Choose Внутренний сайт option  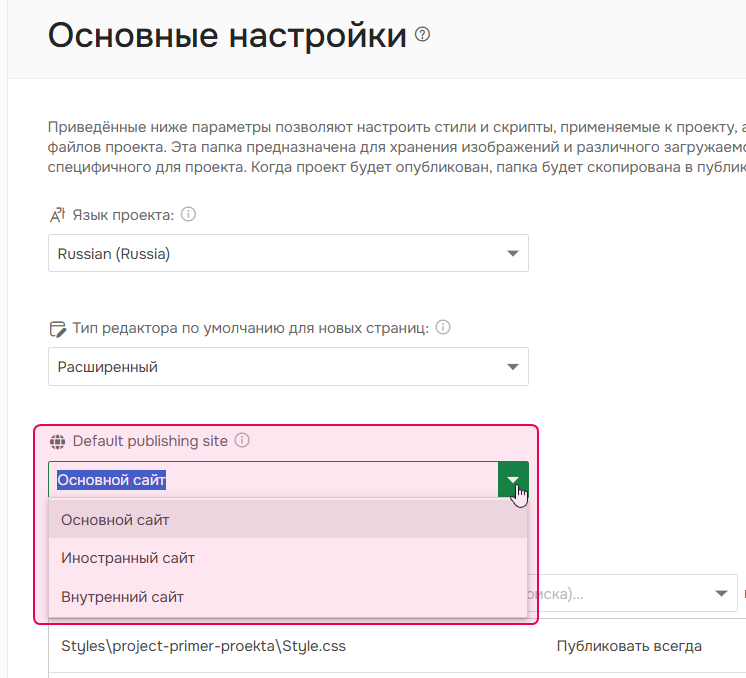pos(288,597)
